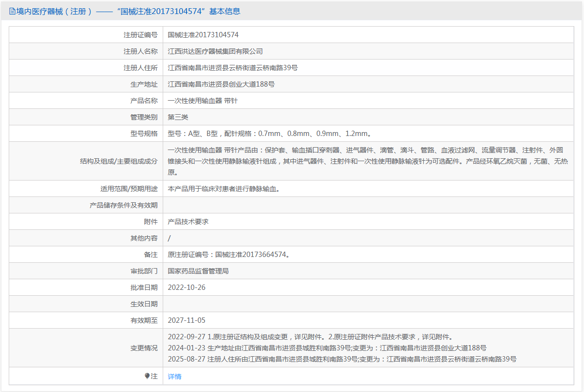Click the 生效日期 row label
Viewport: 584px width, 392px height.
click(x=144, y=304)
